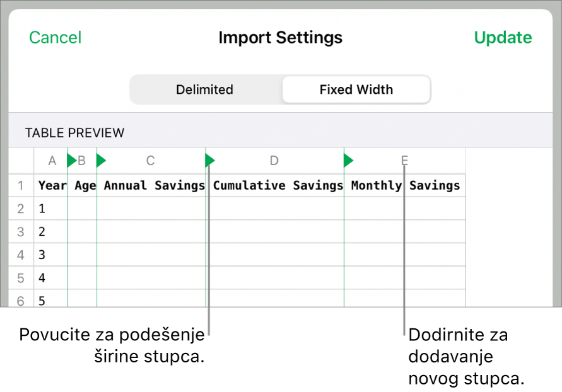The height and width of the screenshot is (392, 562).
Task: Click the green column divider arrow between A and B
Action: [71, 161]
